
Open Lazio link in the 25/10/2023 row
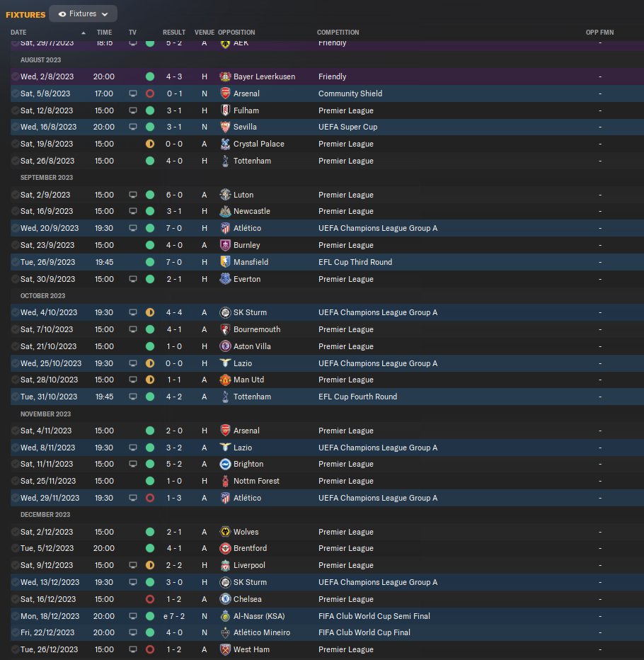click(x=243, y=363)
